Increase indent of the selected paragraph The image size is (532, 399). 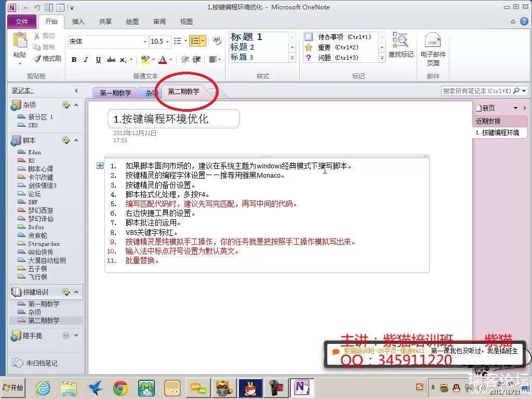pos(197,60)
